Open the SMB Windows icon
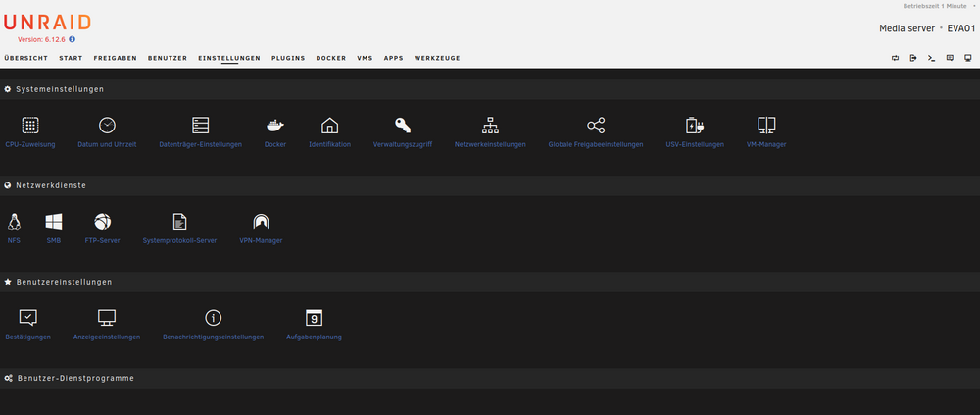Viewport: 980px width, 415px height. pos(54,222)
